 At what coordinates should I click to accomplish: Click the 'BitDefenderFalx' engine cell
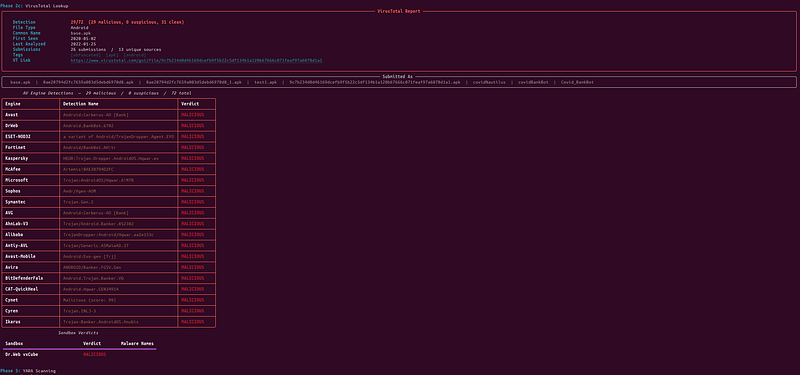[31, 278]
